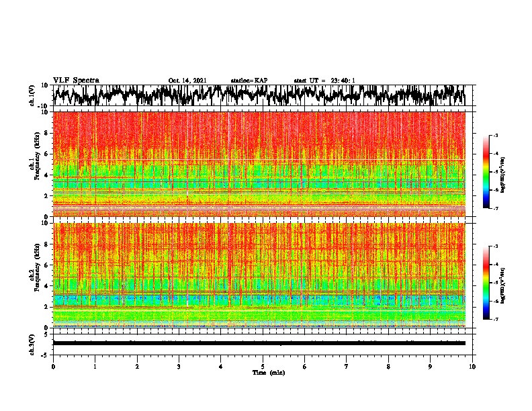This screenshot has width=532, height=411.
Task: Click the ch.2 spectrogram color scale bar
Action: pos(486,283)
